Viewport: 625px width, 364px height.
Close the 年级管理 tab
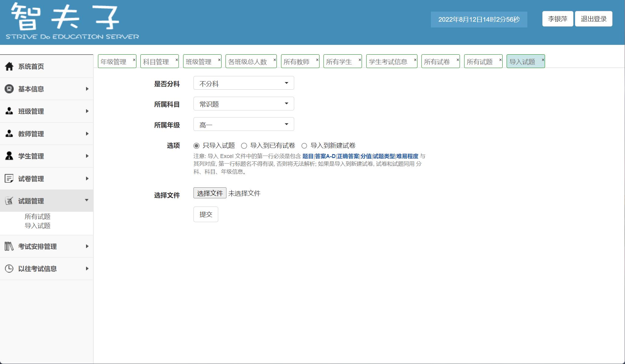pyautogui.click(x=134, y=59)
